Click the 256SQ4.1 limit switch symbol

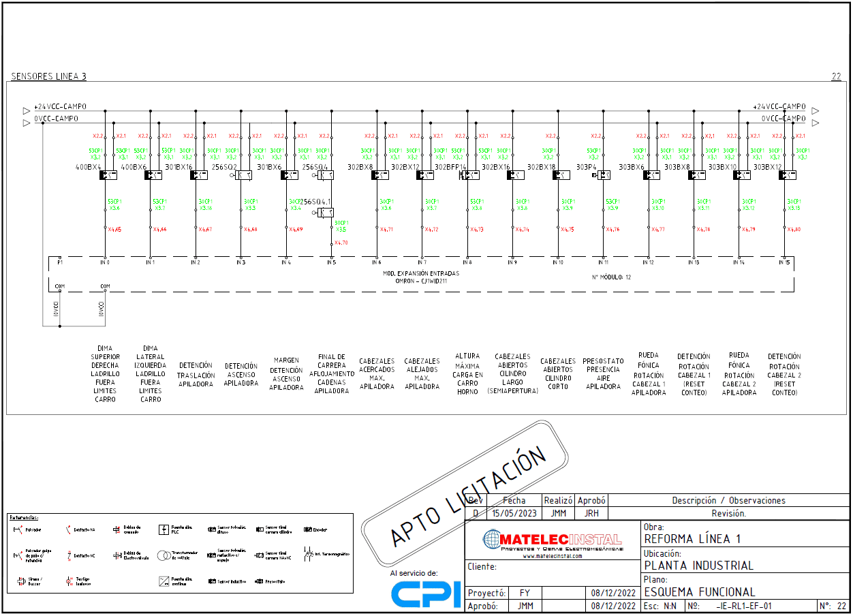(x=326, y=213)
